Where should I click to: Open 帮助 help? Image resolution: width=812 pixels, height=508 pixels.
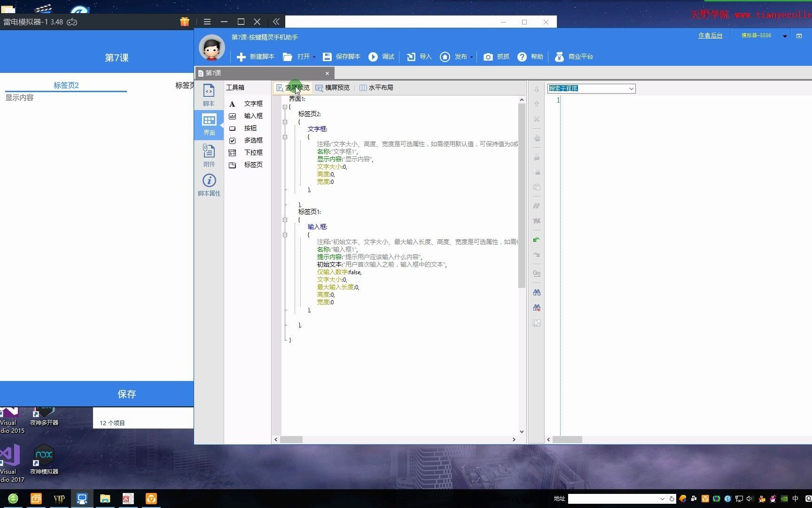click(530, 56)
